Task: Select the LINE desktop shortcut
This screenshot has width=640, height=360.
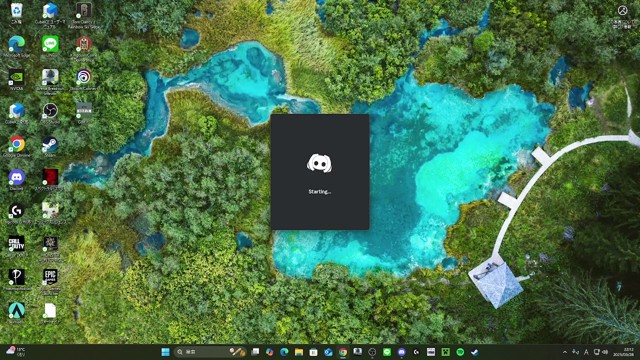Action: click(x=50, y=46)
